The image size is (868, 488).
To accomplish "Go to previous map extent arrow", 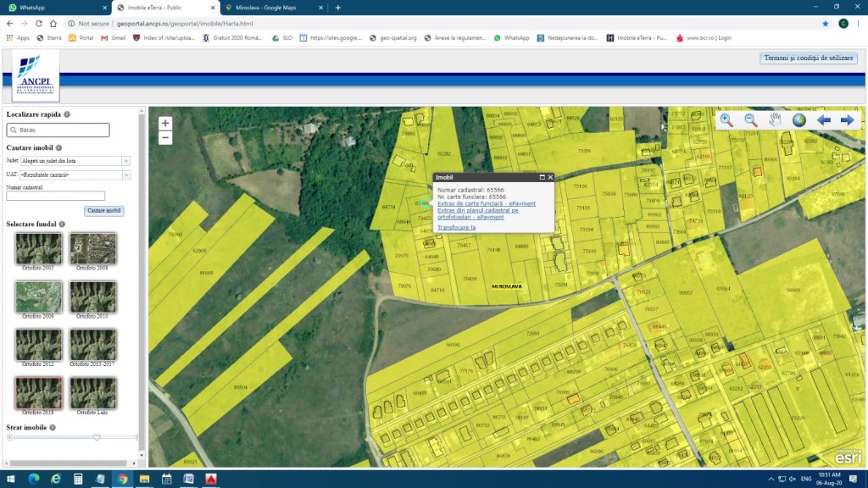I will click(x=823, y=120).
